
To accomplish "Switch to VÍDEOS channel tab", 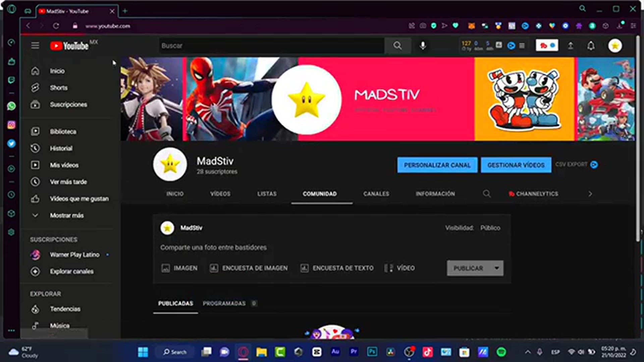I will [x=220, y=194].
